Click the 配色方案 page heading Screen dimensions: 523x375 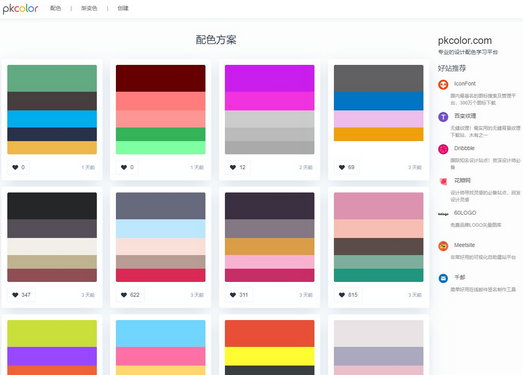216,40
